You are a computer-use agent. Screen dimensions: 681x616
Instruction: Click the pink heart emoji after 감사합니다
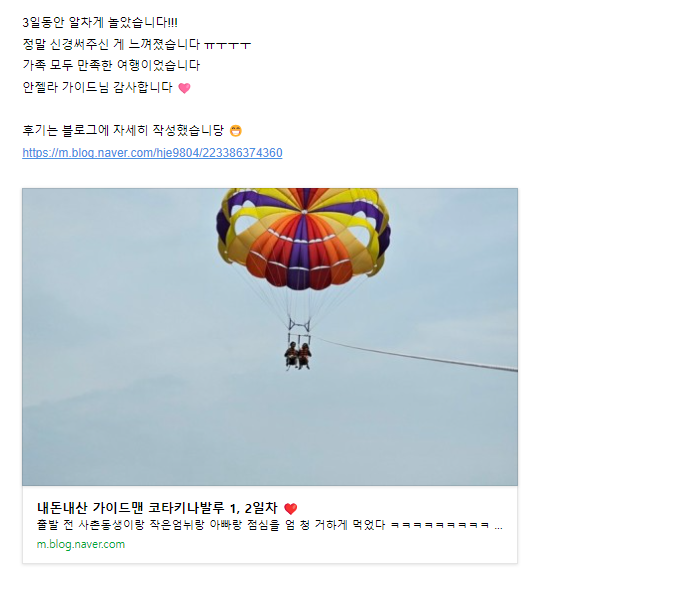[x=185, y=88]
